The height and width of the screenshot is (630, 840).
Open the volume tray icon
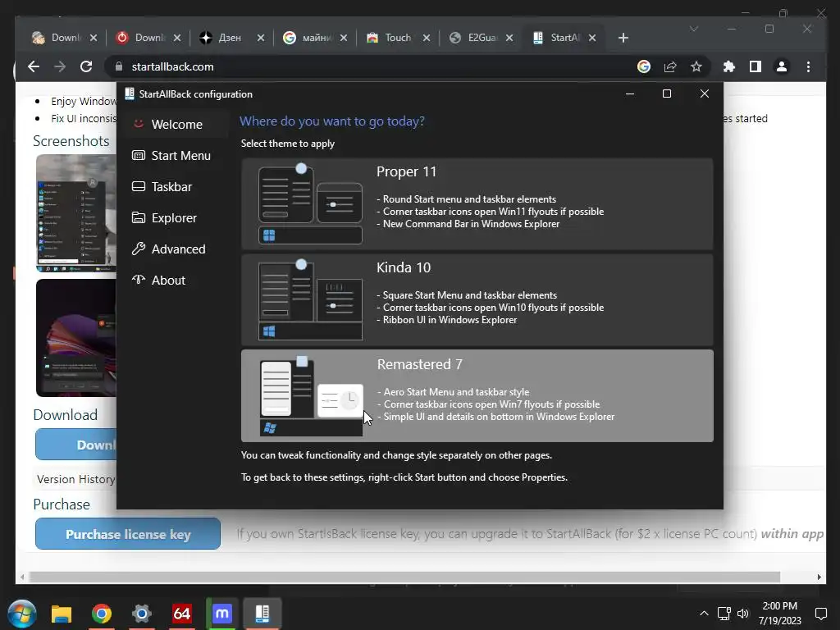742,614
